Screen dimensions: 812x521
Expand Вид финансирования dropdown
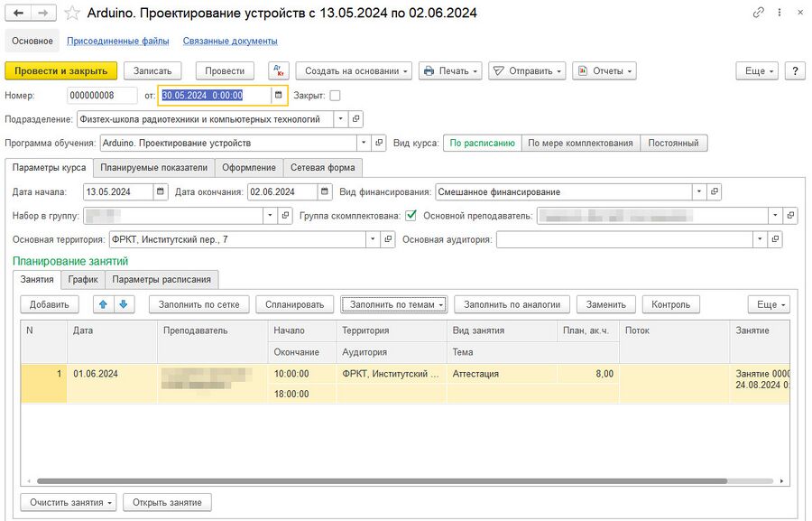[699, 191]
